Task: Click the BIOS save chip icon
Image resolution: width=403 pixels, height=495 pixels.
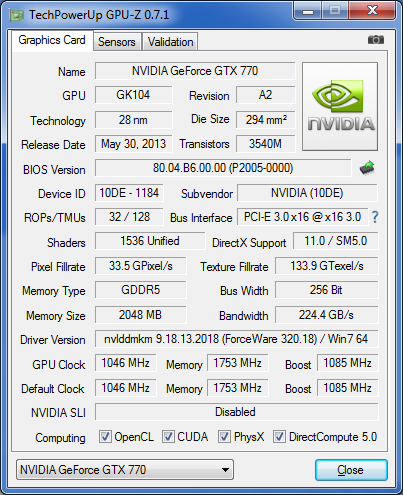Action: [367, 168]
